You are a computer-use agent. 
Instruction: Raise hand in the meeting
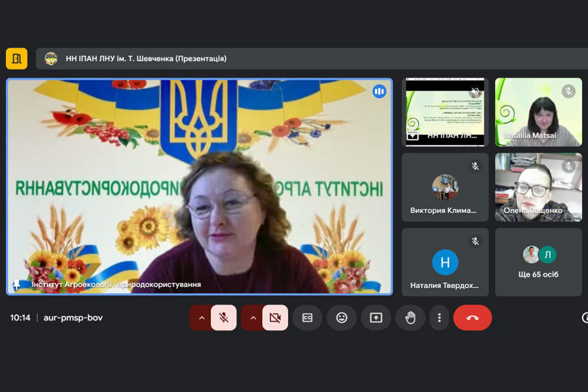pos(410,318)
